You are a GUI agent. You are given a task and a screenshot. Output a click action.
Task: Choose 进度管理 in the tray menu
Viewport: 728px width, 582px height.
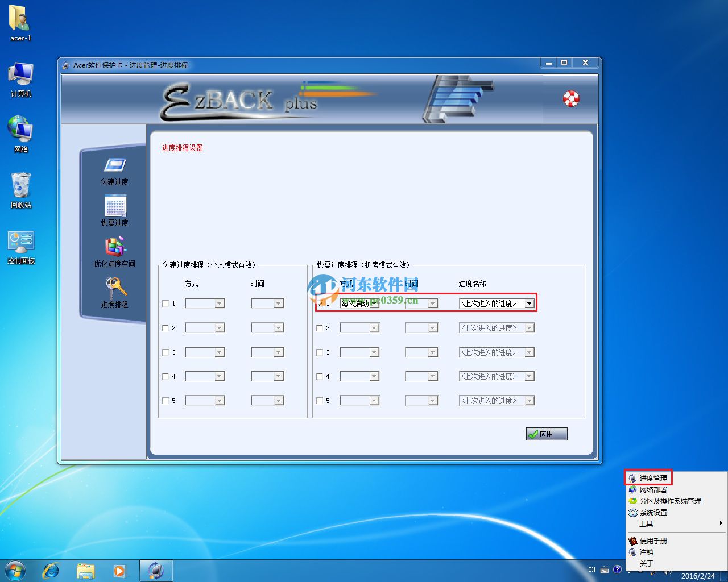click(x=652, y=479)
